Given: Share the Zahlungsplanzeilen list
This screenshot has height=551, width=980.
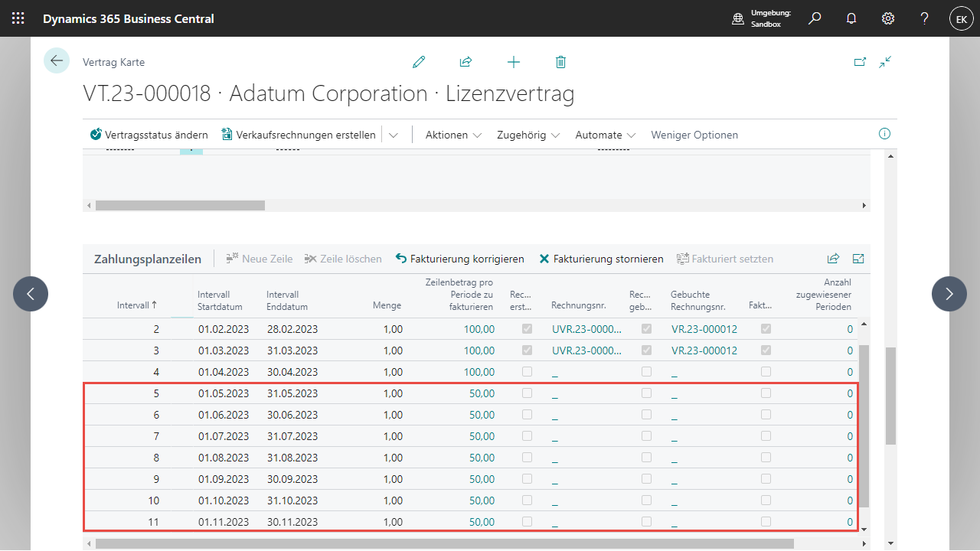Looking at the screenshot, I should [x=834, y=259].
